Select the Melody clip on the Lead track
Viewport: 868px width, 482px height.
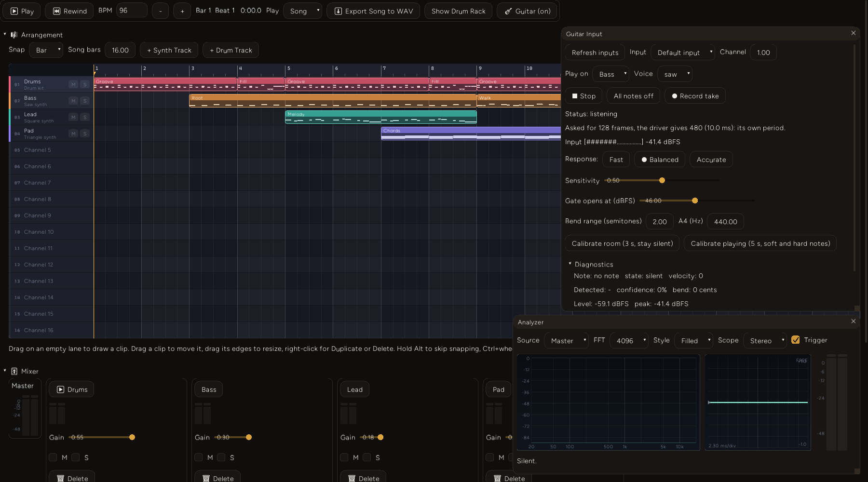tap(381, 117)
